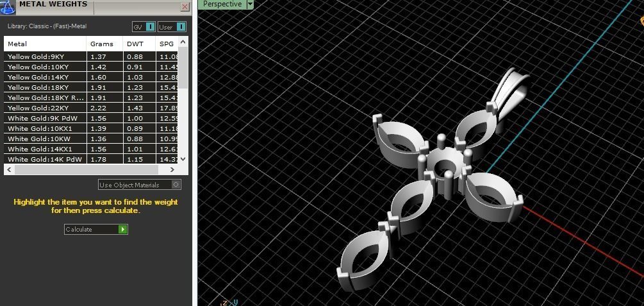Click the 1.00 DWT value
This screenshot has height=306, width=644.
click(x=135, y=119)
